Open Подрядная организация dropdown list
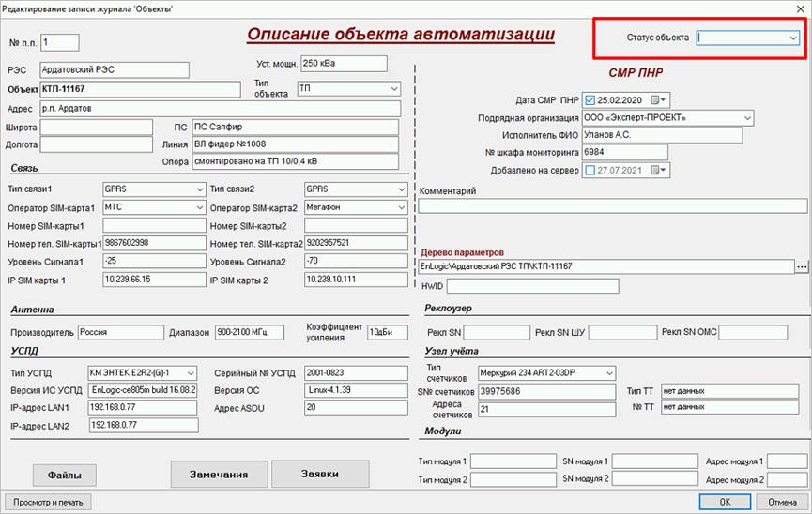Screen dimensions: 812x514 pyautogui.click(x=747, y=118)
